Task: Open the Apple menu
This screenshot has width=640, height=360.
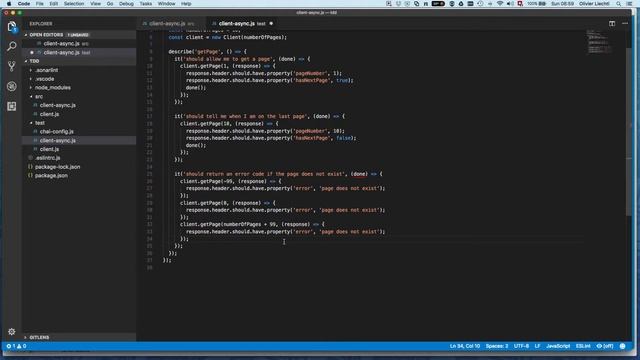Action: click(x=9, y=4)
